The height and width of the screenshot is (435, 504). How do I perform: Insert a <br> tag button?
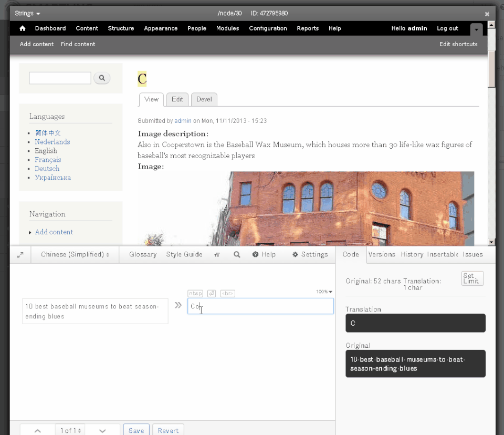(227, 294)
